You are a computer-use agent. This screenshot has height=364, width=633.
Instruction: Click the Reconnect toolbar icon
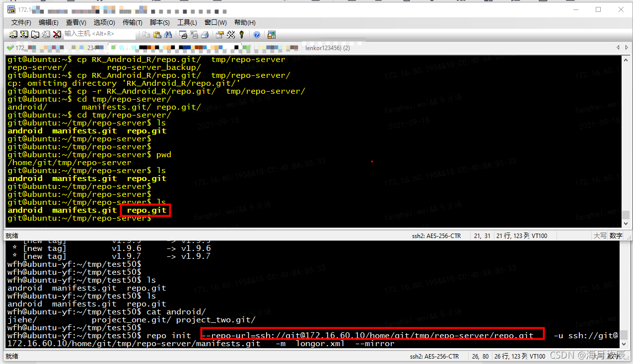coord(46,34)
